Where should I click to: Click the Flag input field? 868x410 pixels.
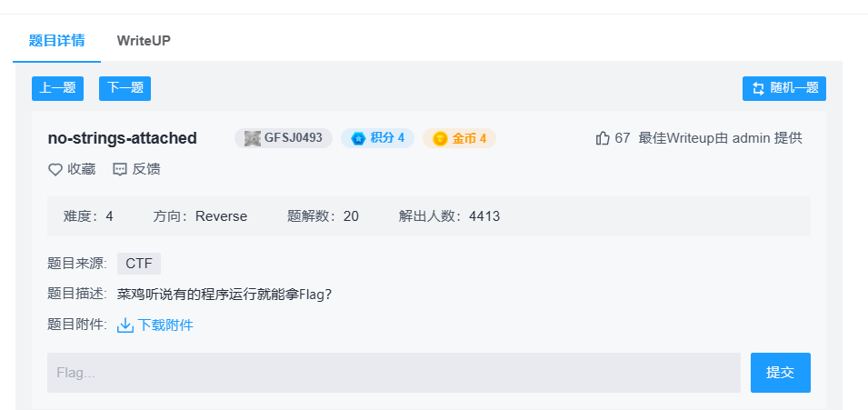(x=394, y=373)
